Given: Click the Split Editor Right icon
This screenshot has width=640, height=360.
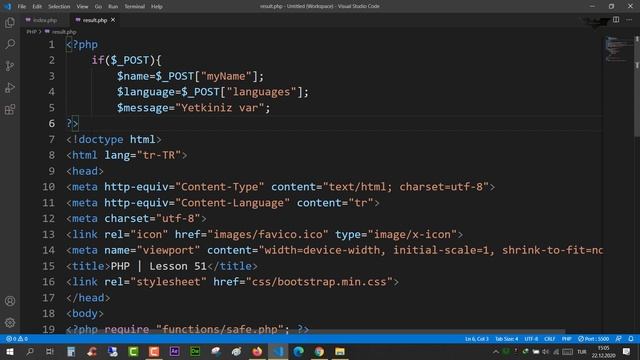Looking at the screenshot, I should [616, 20].
